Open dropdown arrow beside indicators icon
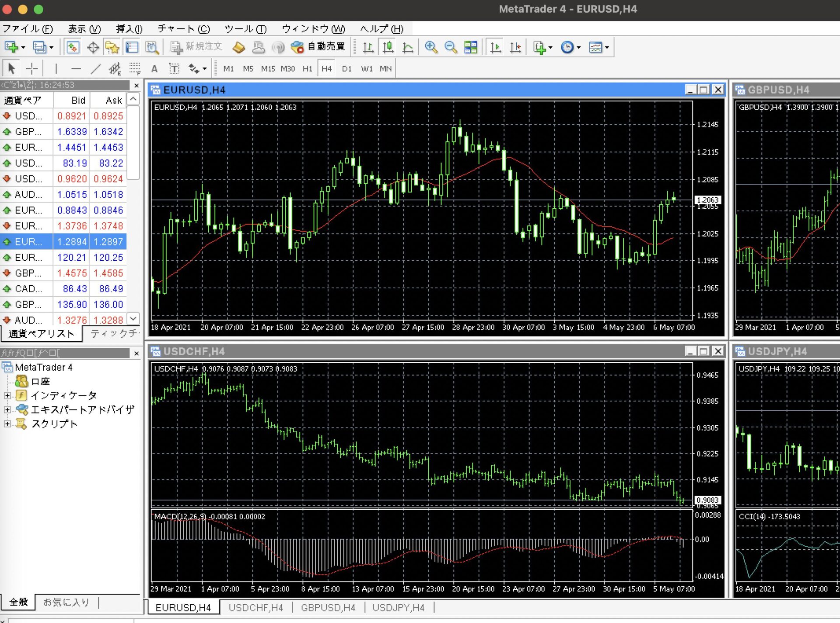Viewport: 840px width, 623px height. [550, 47]
